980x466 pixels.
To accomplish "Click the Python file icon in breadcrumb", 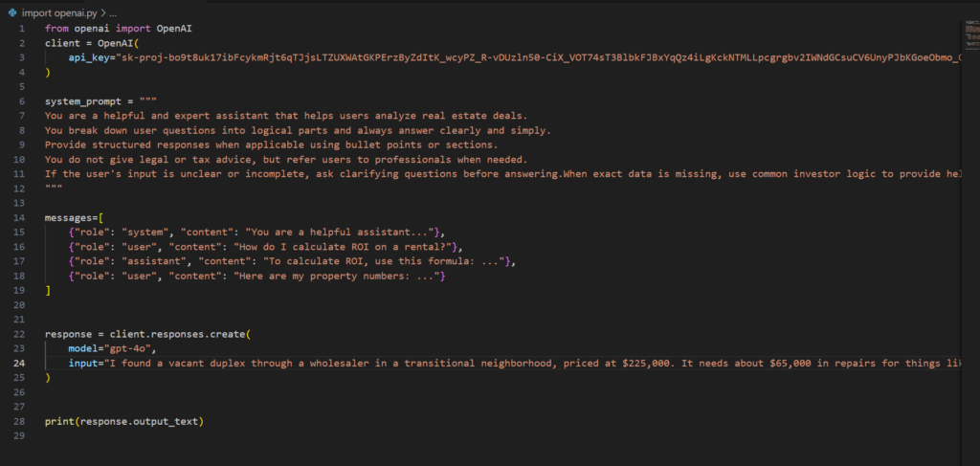I will point(12,12).
